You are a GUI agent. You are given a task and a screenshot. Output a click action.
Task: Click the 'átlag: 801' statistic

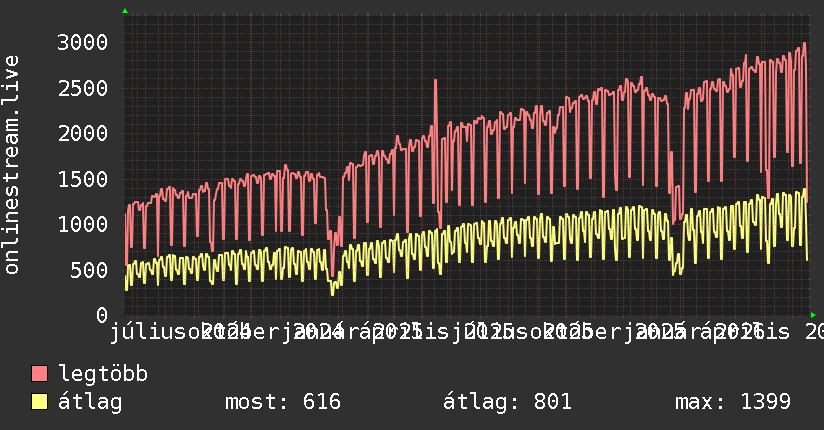point(507,402)
